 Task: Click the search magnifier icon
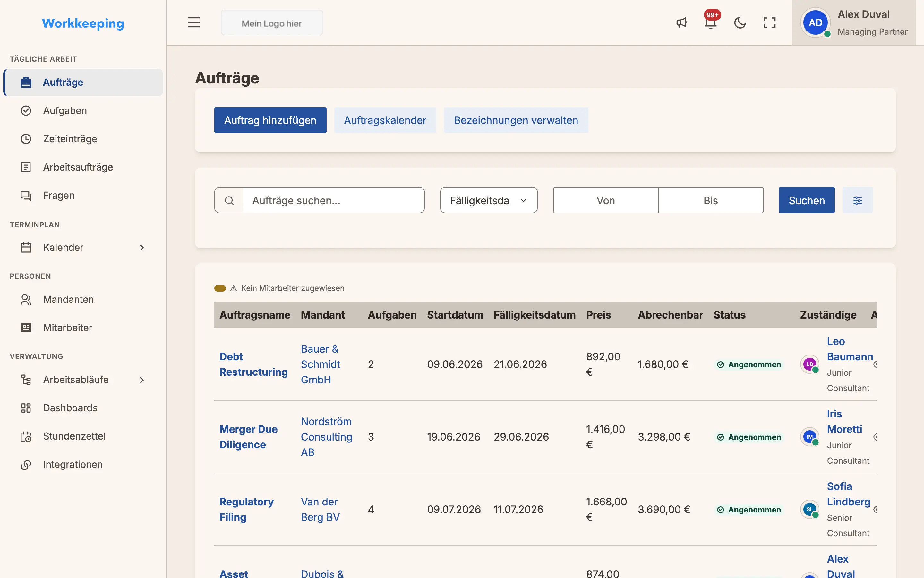pos(229,200)
